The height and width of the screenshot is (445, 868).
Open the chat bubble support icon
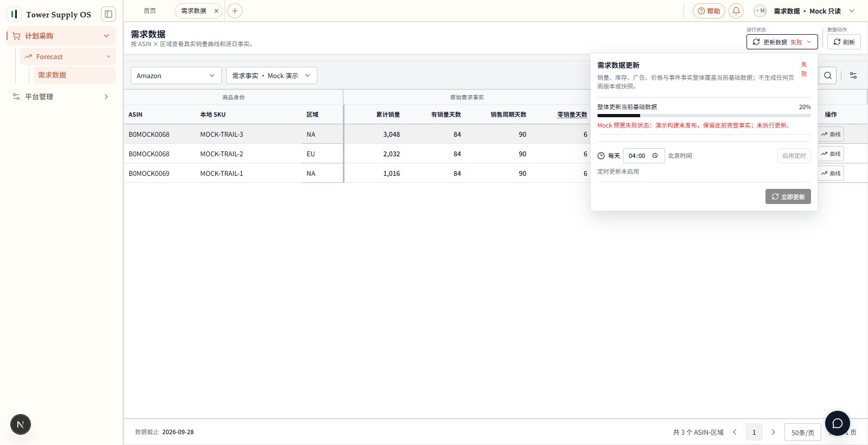tap(838, 423)
